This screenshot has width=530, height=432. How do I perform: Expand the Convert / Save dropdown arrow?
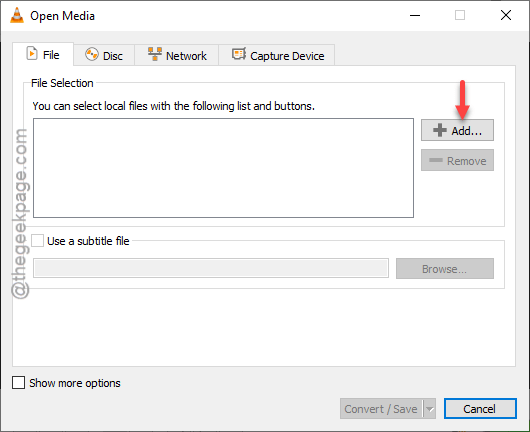[x=429, y=409]
